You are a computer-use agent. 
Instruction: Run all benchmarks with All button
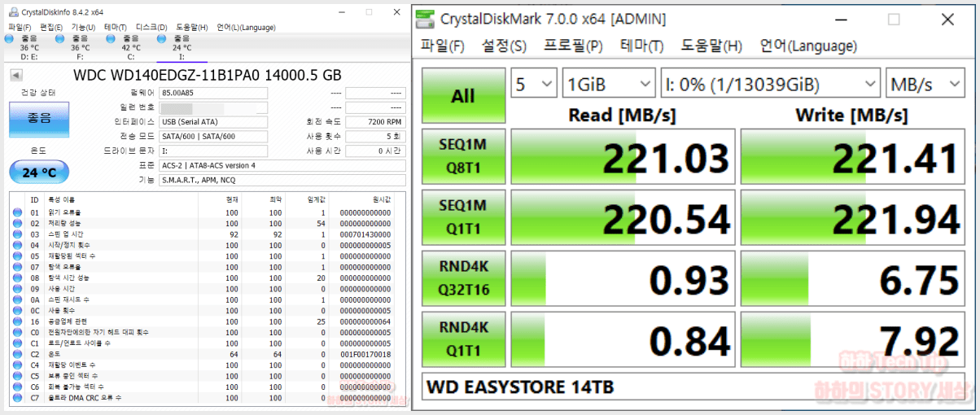(x=463, y=96)
